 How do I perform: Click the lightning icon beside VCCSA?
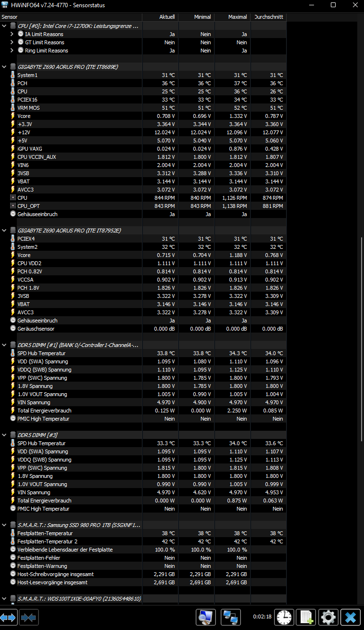(x=13, y=280)
